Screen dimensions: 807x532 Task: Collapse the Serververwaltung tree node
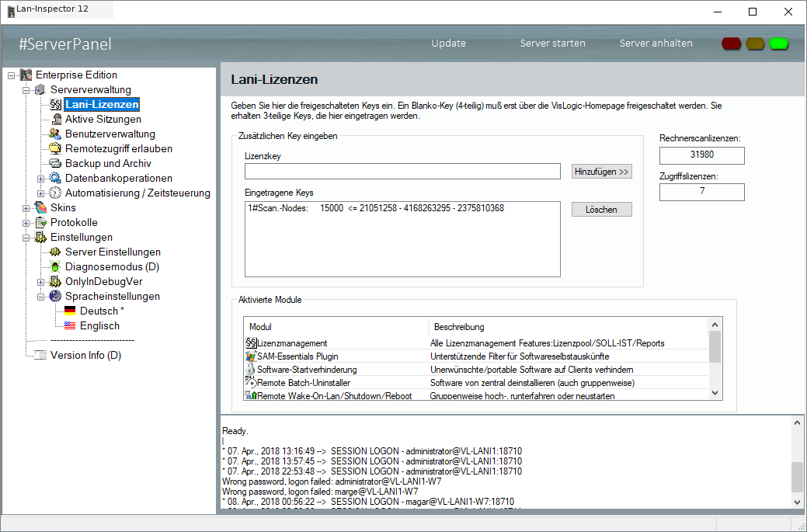[26, 91]
